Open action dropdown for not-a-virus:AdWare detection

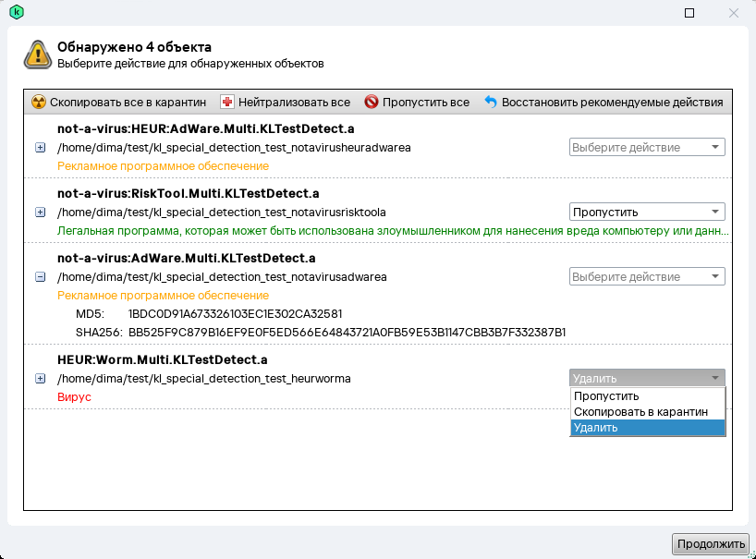pyautogui.click(x=646, y=276)
